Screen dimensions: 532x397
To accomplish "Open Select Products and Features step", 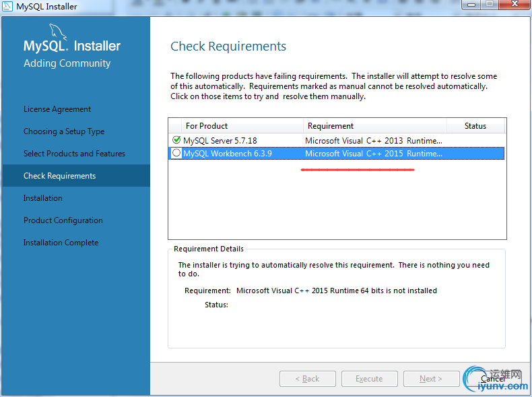I will point(74,154).
